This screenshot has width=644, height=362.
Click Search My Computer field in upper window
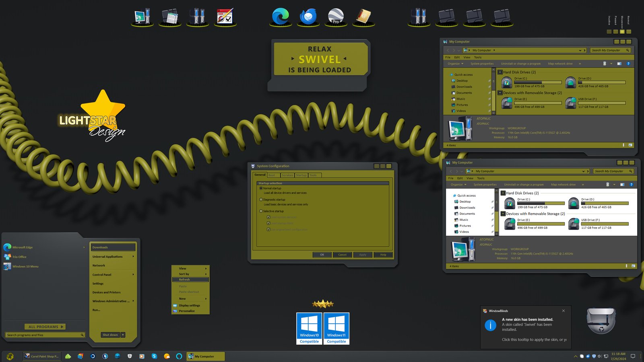[x=611, y=50]
